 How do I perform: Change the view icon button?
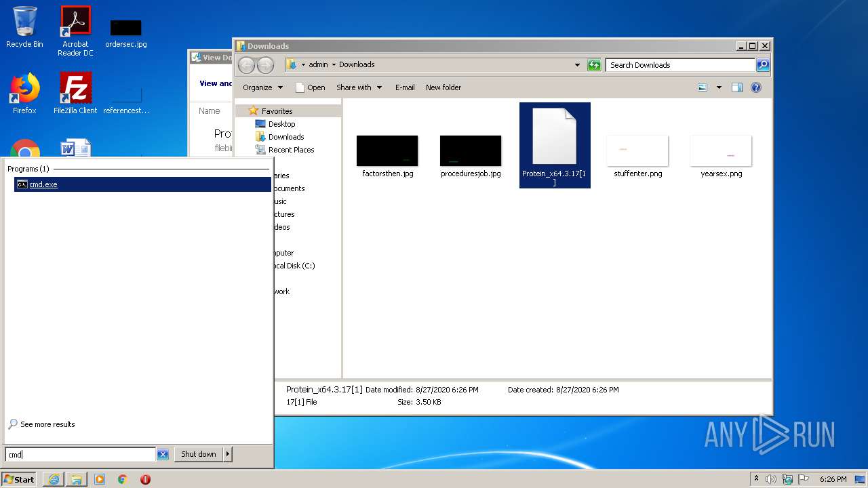point(703,87)
